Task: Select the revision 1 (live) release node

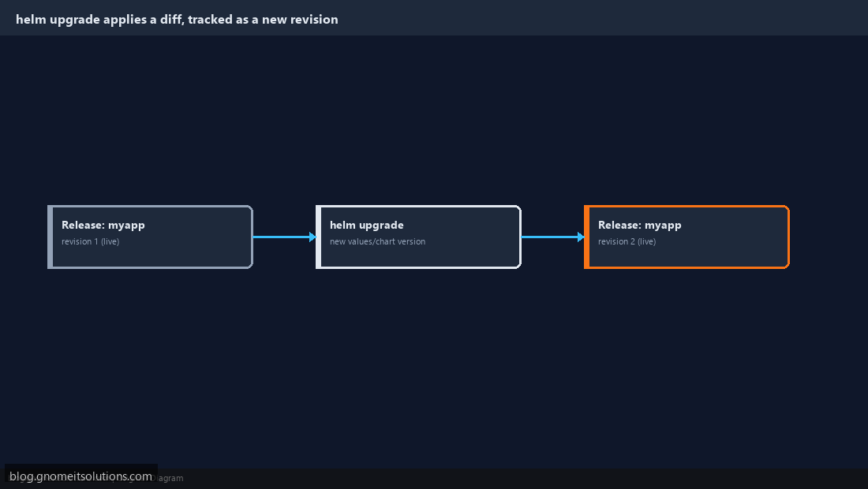Action: tap(150, 237)
